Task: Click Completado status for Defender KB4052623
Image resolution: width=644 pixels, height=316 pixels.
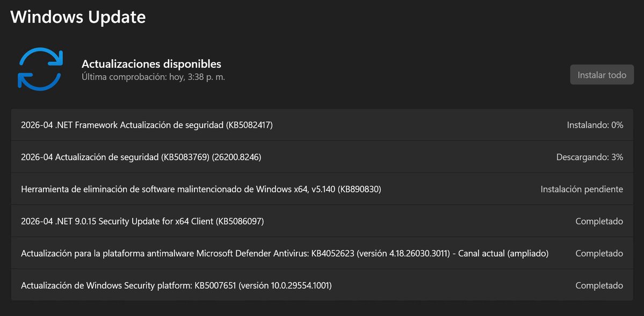Action: point(599,253)
